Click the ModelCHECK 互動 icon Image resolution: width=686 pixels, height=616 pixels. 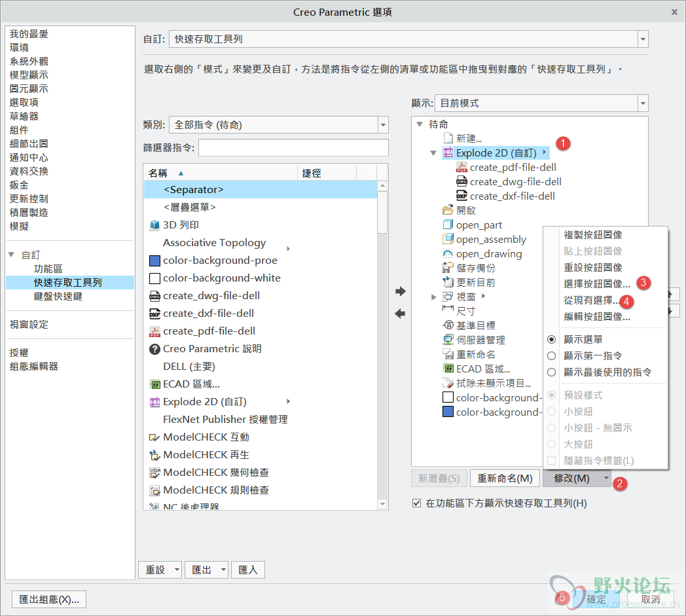click(155, 437)
